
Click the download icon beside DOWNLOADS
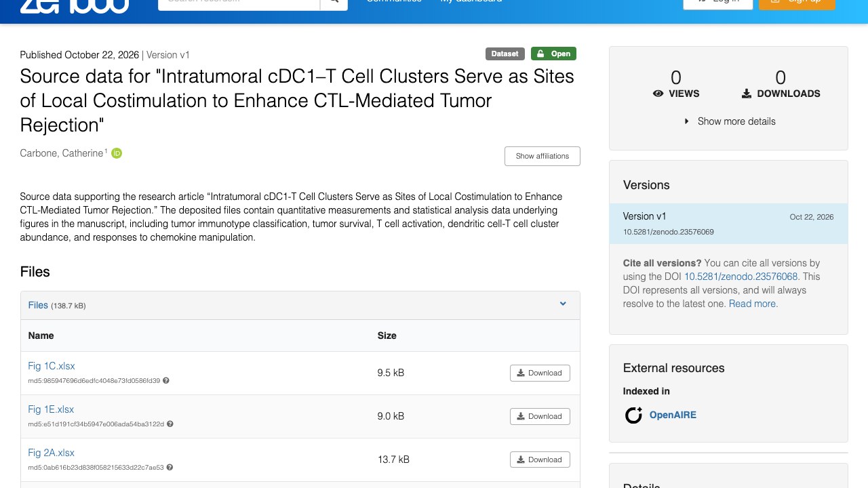(747, 94)
